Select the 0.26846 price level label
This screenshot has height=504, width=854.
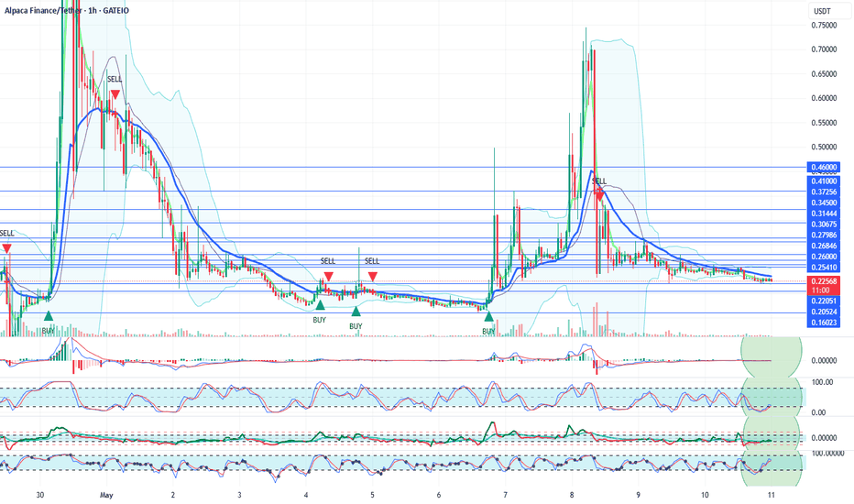tap(824, 247)
